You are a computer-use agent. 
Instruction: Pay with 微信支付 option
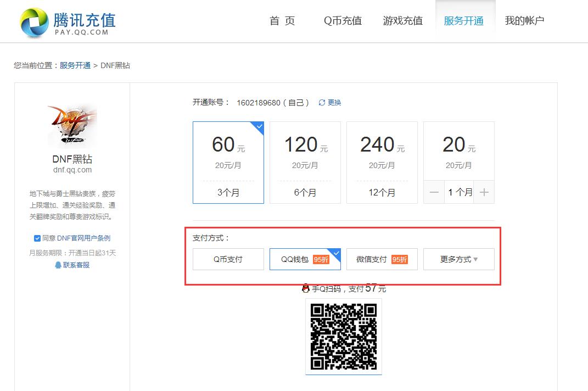(x=382, y=259)
